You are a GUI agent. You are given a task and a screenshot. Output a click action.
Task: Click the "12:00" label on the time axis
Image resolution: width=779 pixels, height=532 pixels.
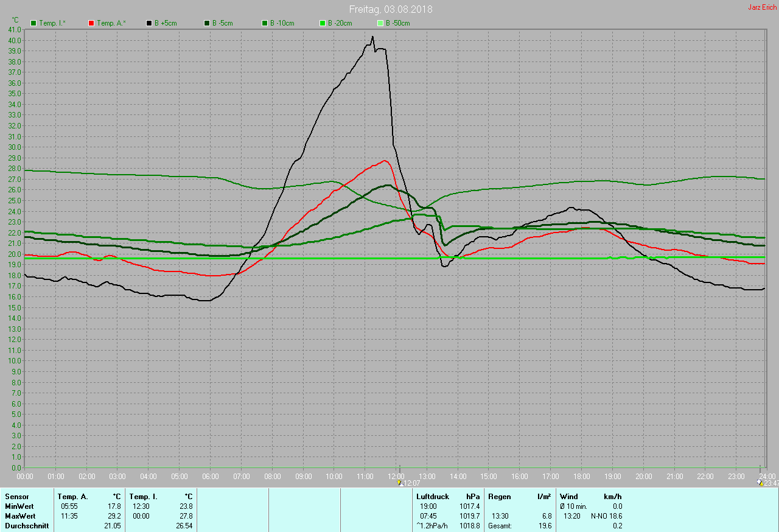coord(396,476)
